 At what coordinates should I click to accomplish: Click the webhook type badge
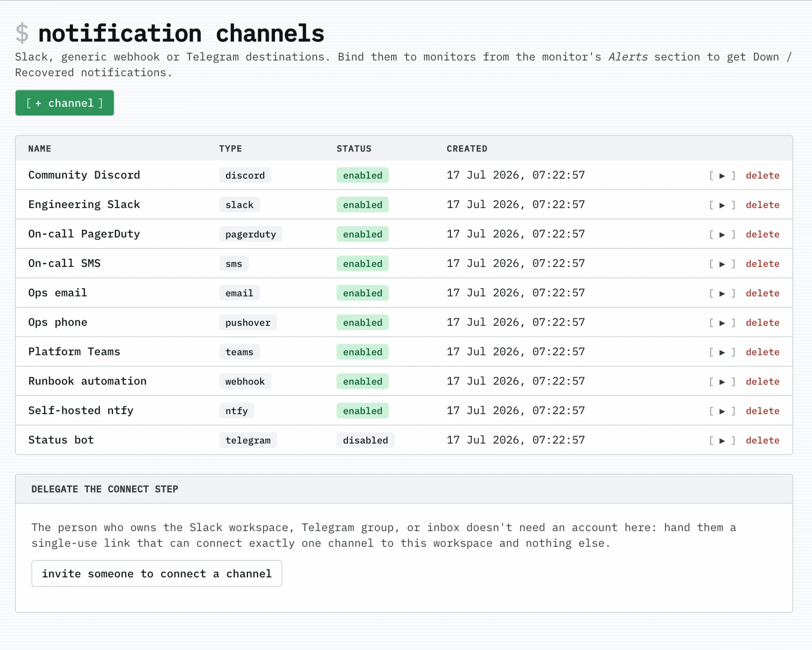[x=245, y=382]
